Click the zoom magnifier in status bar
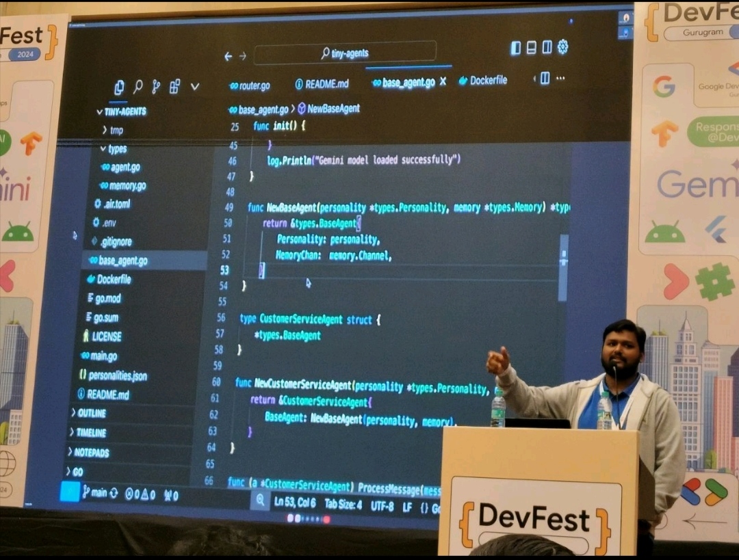This screenshot has width=739, height=560. 259,501
